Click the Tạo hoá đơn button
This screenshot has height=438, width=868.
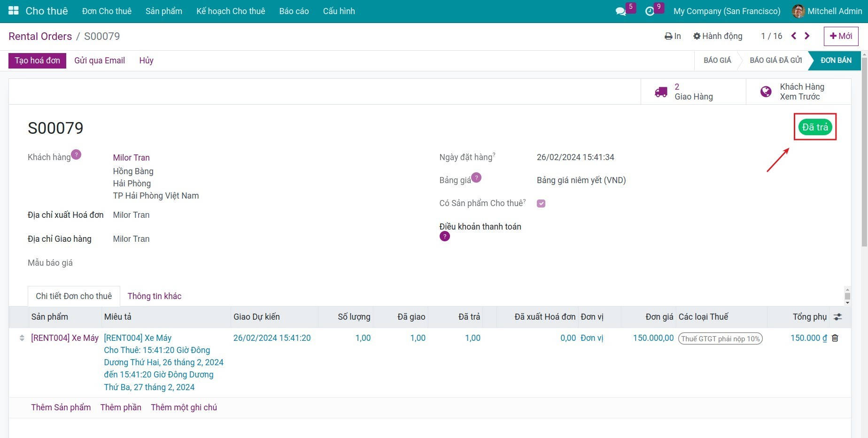coord(37,61)
